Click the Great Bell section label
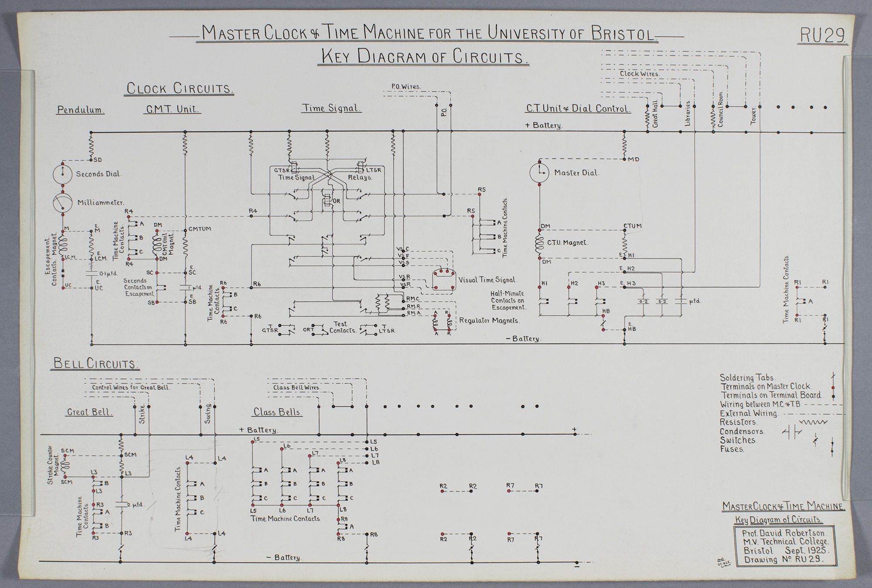The width and height of the screenshot is (872, 588). [89, 412]
